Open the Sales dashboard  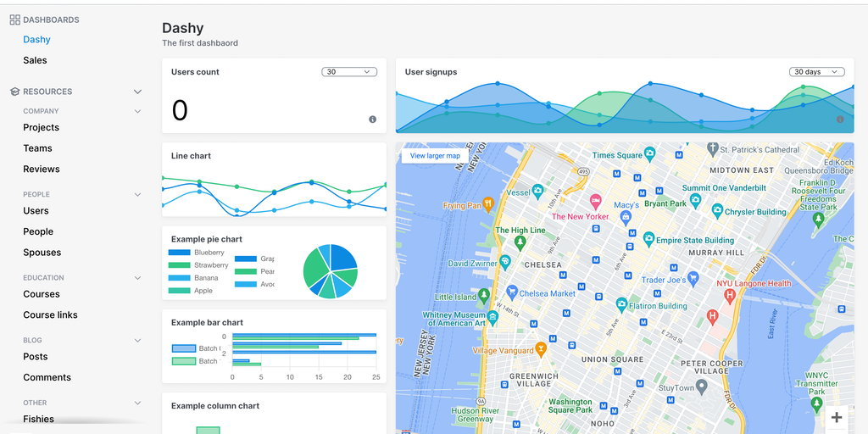(35, 60)
